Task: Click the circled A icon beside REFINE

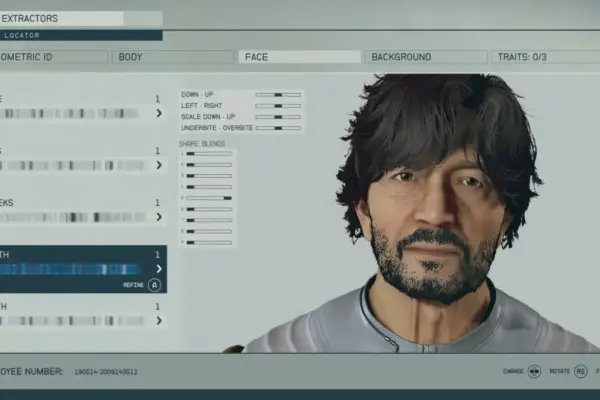Action: coord(154,285)
